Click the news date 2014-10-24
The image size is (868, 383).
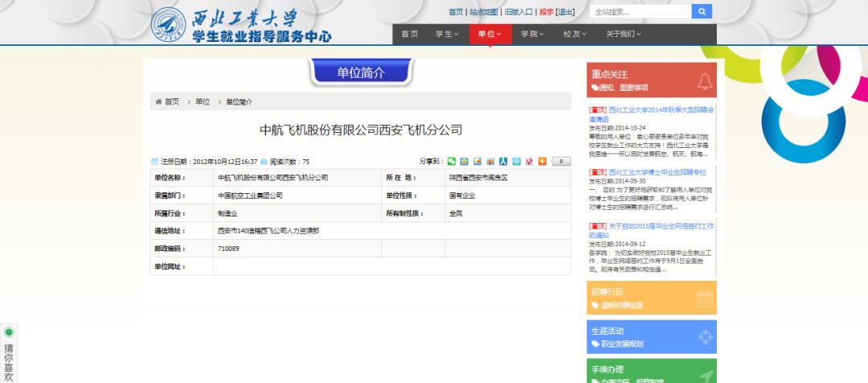[630, 128]
